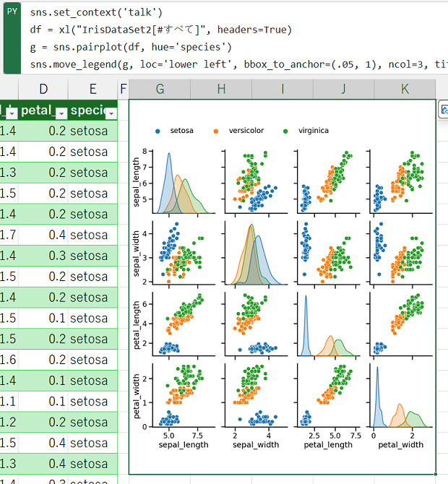Open the species column filter dropdown
Screen dimensions: 448x484
tap(111, 113)
